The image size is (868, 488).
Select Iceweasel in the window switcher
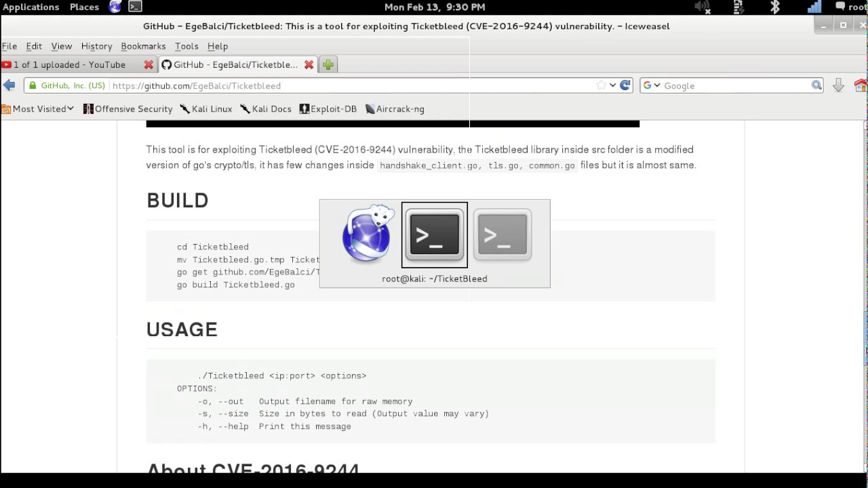(368, 235)
